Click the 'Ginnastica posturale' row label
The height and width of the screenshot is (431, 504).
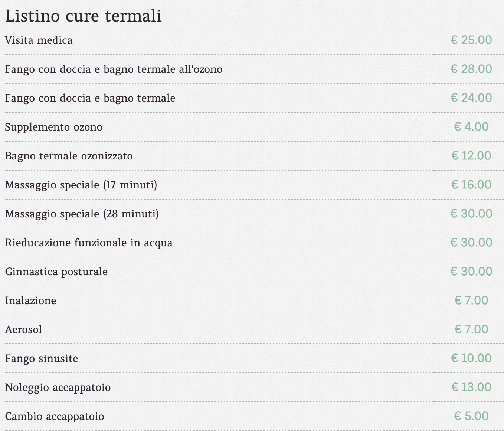[56, 272]
